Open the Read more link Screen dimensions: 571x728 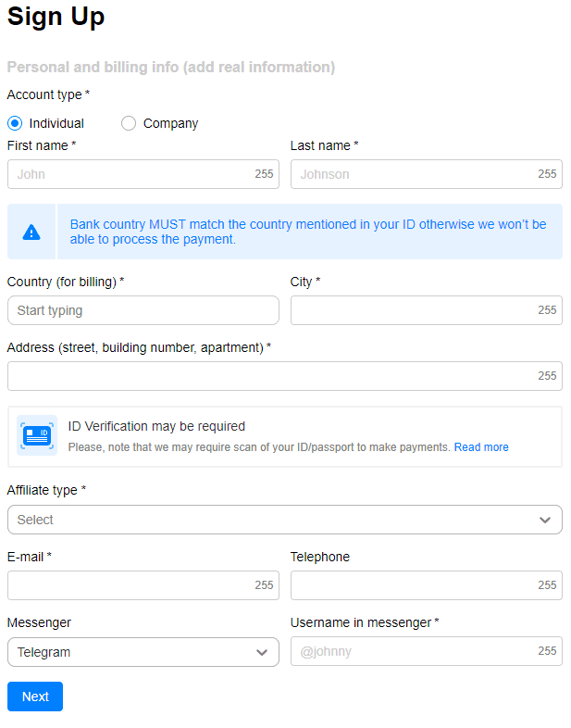[481, 447]
